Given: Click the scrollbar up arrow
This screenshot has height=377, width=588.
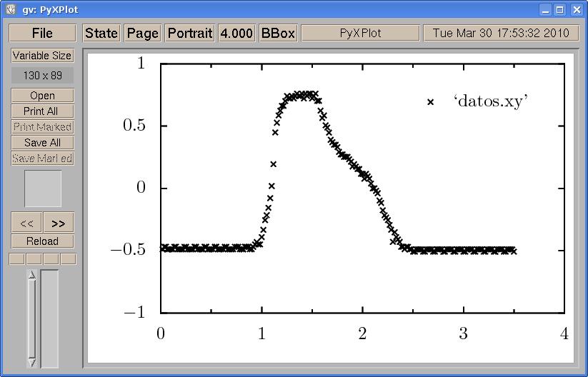Looking at the screenshot, I should [x=31, y=275].
